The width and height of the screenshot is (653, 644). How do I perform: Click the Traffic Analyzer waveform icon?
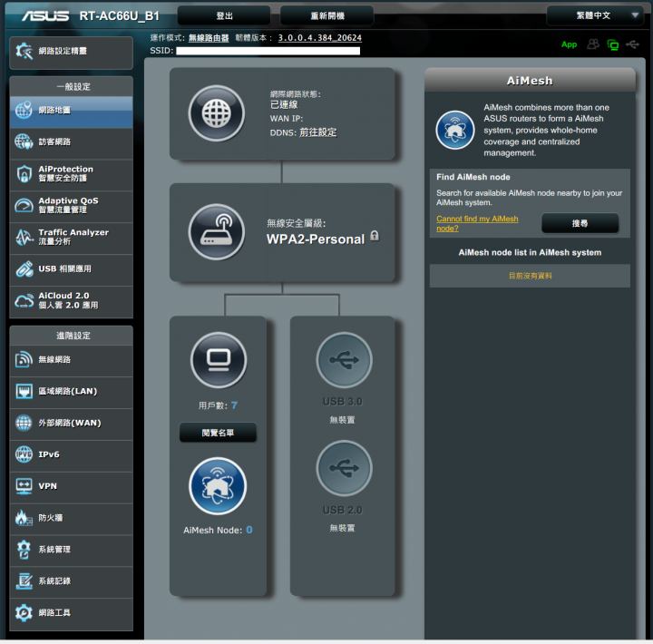(x=24, y=237)
